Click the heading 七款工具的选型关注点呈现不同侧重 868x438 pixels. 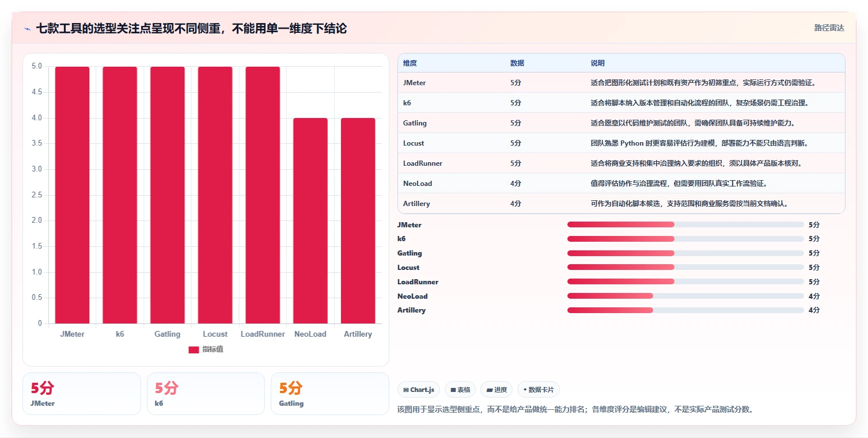click(191, 29)
